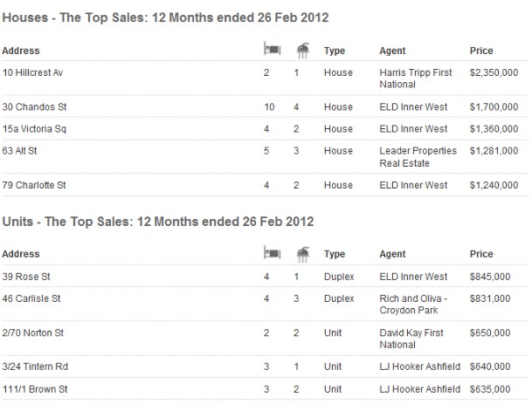Click the shower icon in Units table

click(303, 254)
